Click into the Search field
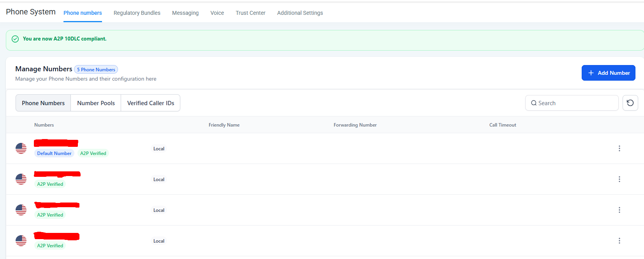This screenshot has width=644, height=259. point(572,103)
